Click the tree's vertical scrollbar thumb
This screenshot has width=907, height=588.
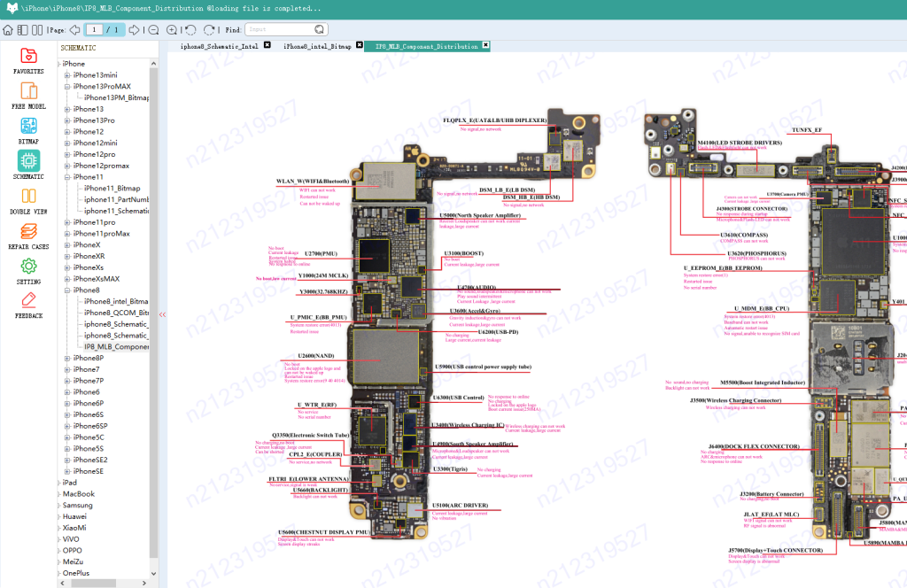coord(153,313)
